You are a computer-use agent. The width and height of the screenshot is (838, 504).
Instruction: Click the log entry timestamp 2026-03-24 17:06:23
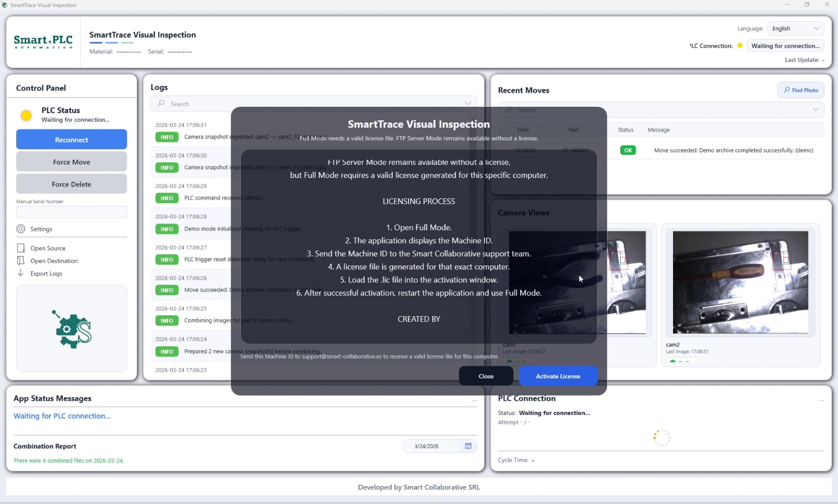pyautogui.click(x=181, y=370)
